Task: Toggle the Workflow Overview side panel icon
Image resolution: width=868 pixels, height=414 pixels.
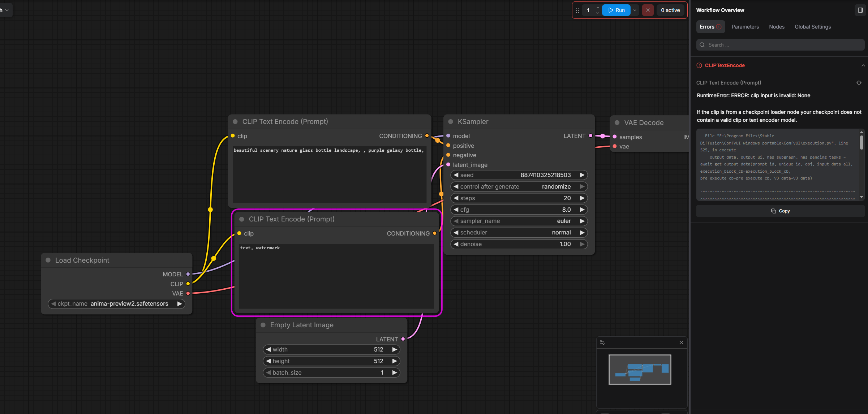Action: pos(860,10)
